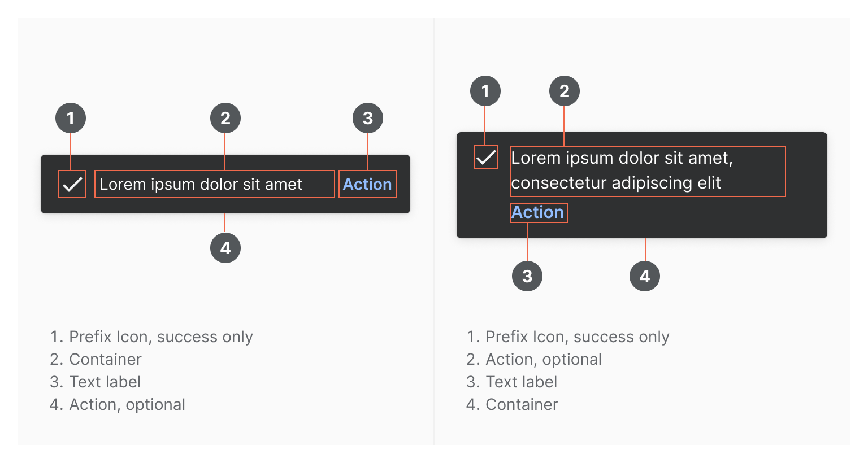Click the number 2 badge above the right toast

point(565,91)
